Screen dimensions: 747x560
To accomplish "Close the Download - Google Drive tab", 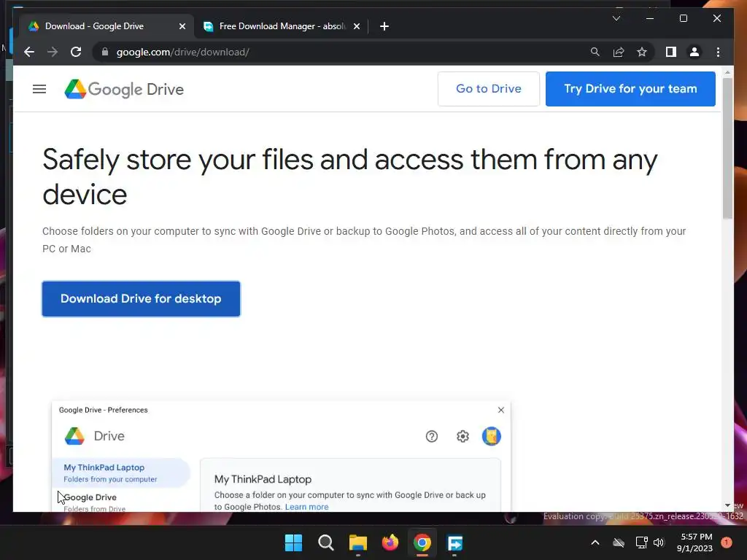I will [x=182, y=26].
